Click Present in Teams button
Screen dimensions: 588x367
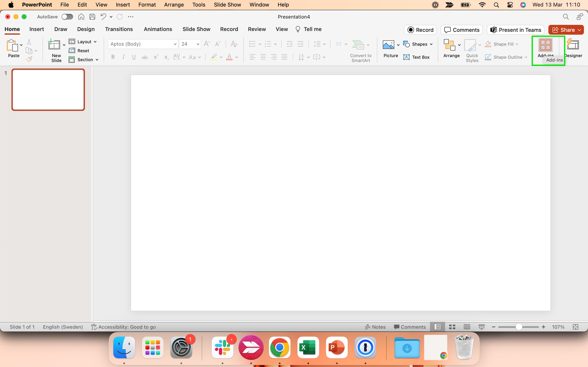coord(516,30)
